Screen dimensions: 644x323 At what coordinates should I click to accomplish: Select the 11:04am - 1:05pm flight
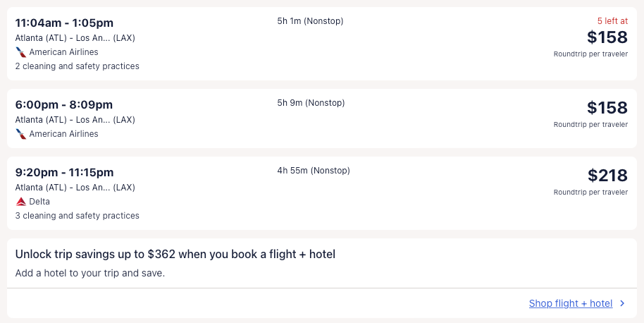coord(64,23)
